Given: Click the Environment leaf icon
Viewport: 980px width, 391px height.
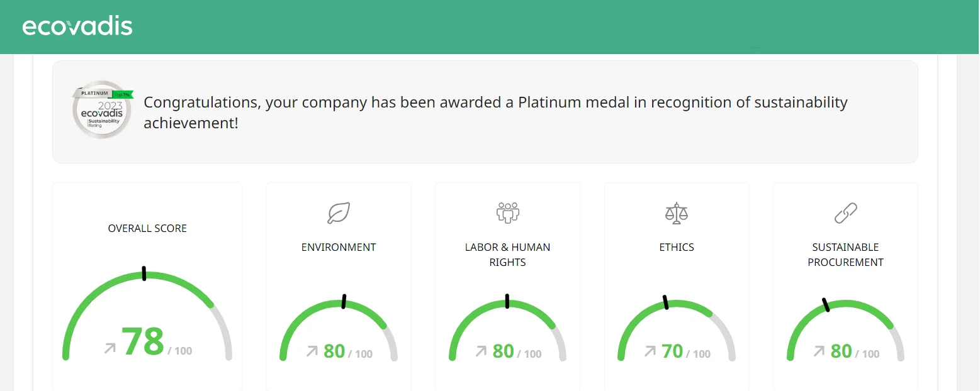Looking at the screenshot, I should tap(339, 213).
